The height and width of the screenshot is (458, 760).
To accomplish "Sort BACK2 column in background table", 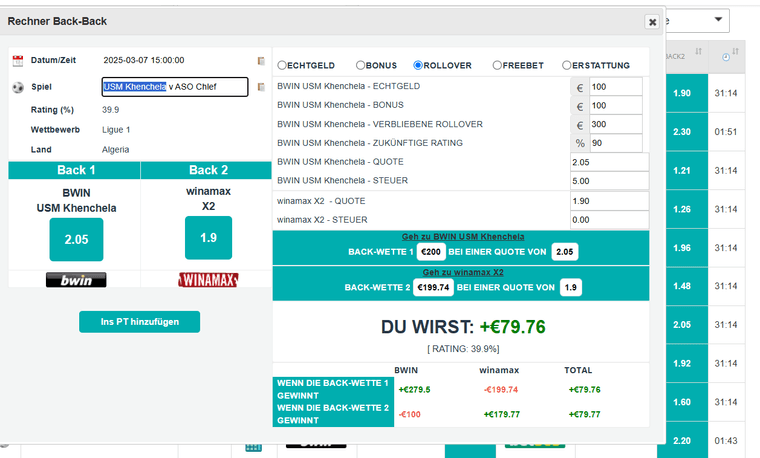I will [698, 51].
